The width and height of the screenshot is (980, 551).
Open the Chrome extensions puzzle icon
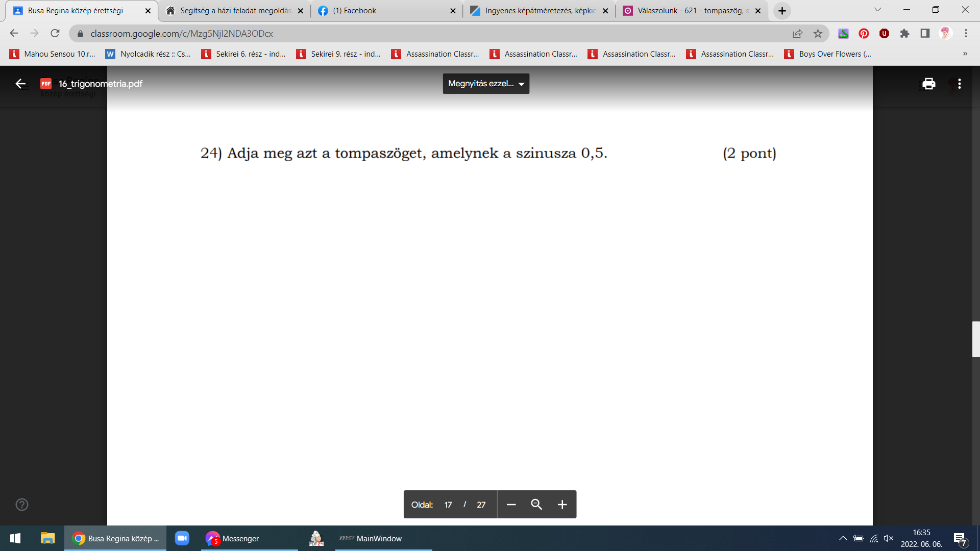tap(904, 34)
